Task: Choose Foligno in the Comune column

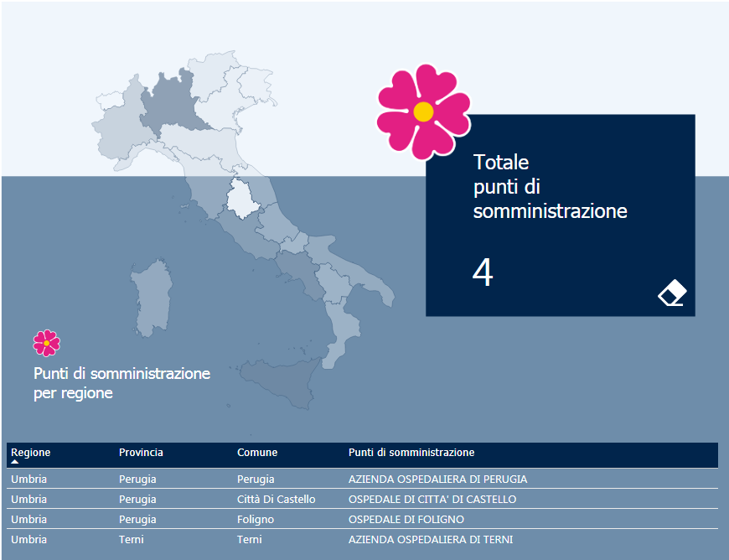Action: (x=256, y=520)
